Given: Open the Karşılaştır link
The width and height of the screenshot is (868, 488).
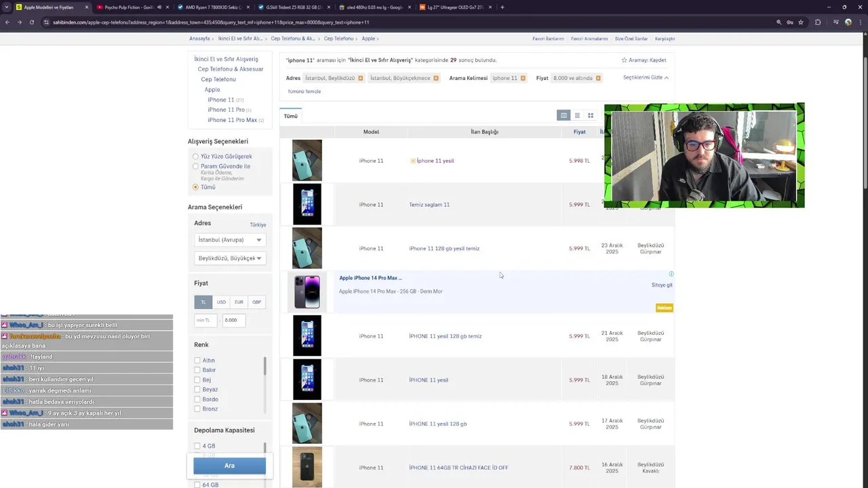Looking at the screenshot, I should [665, 39].
